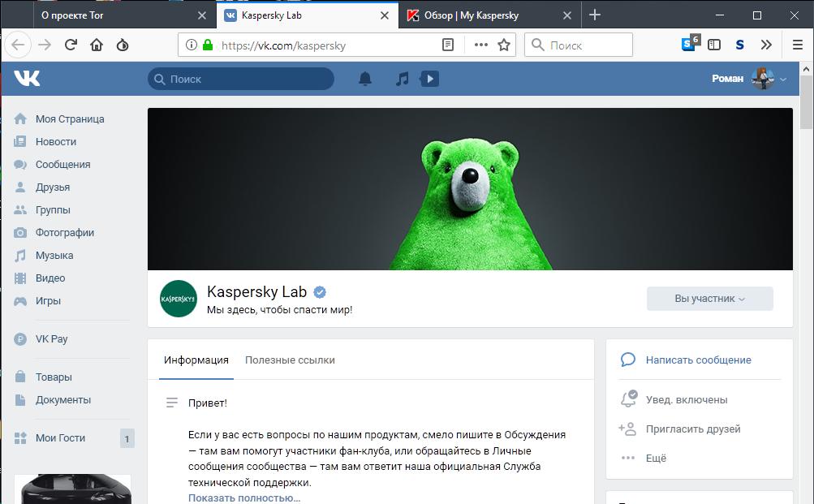
Task: Open 'Друзья' in left menu
Action: tap(53, 187)
